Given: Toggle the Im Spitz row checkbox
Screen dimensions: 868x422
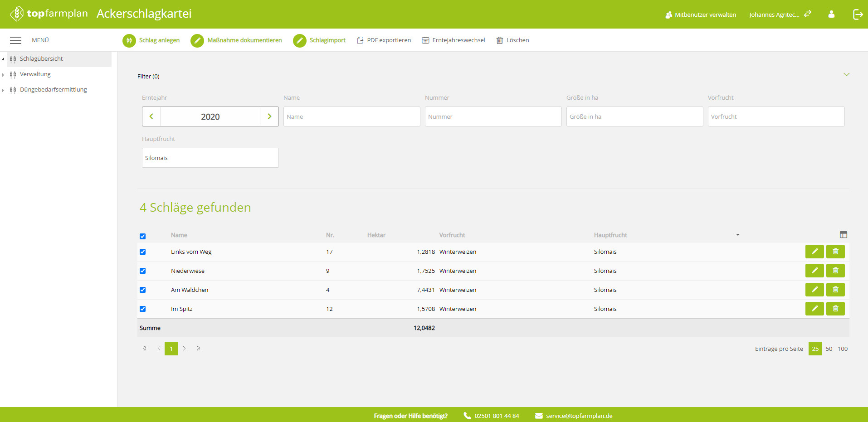Looking at the screenshot, I should coord(143,309).
